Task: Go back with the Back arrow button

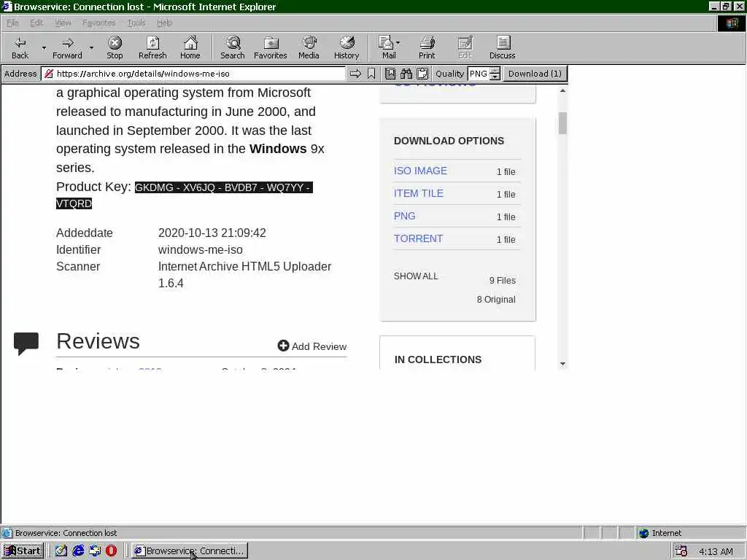Action: 20,47
